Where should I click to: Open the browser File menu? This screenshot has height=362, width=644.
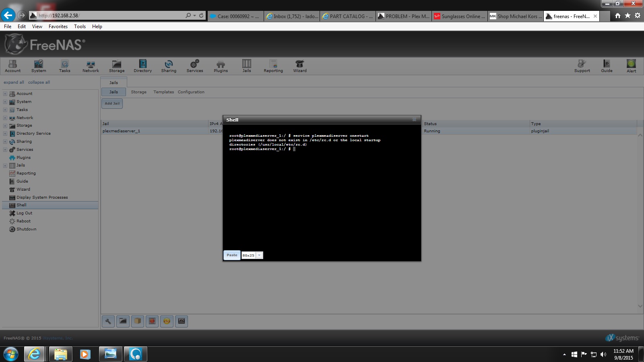pos(8,27)
